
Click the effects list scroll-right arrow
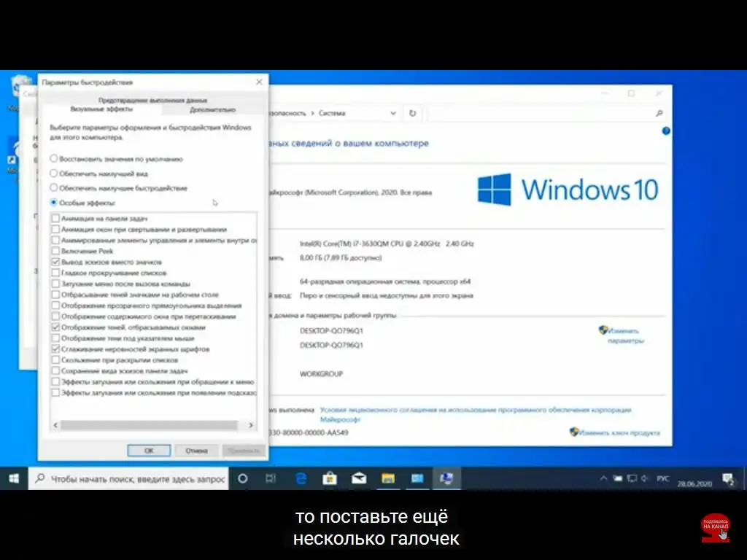click(251, 425)
